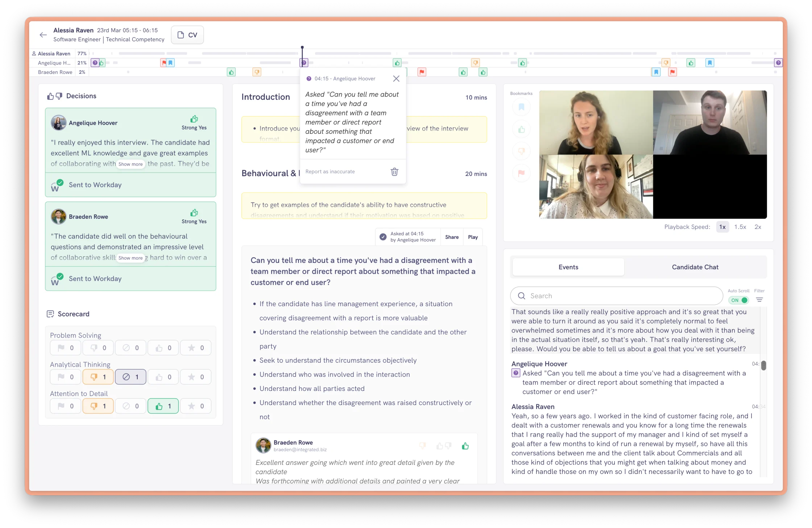Click the events list scrollbar handle
812x528 pixels.
(763, 365)
